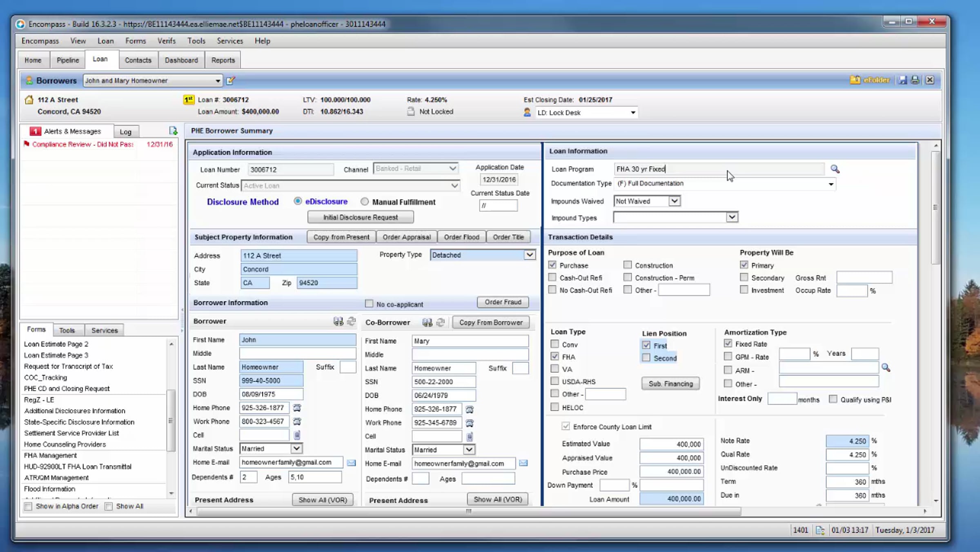980x552 pixels.
Task: Open the Current Status dropdown
Action: tap(454, 186)
